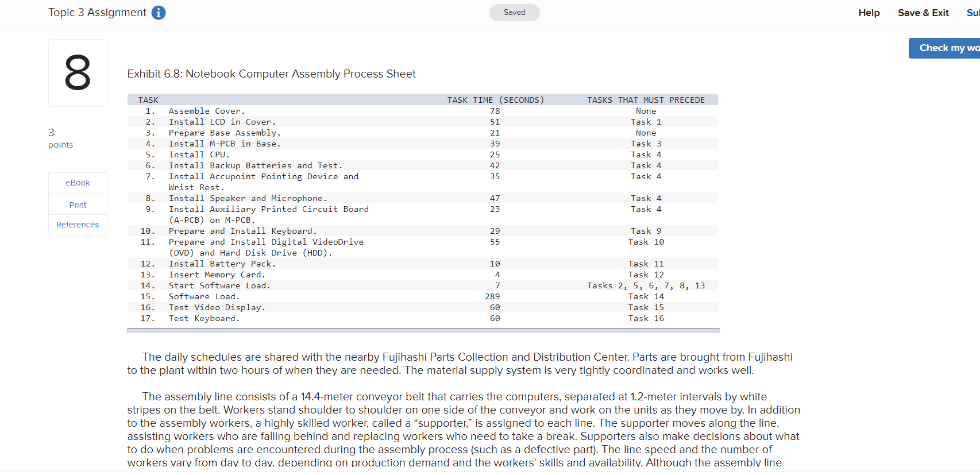Click the 3 points label
980x475 pixels.
(x=60, y=138)
